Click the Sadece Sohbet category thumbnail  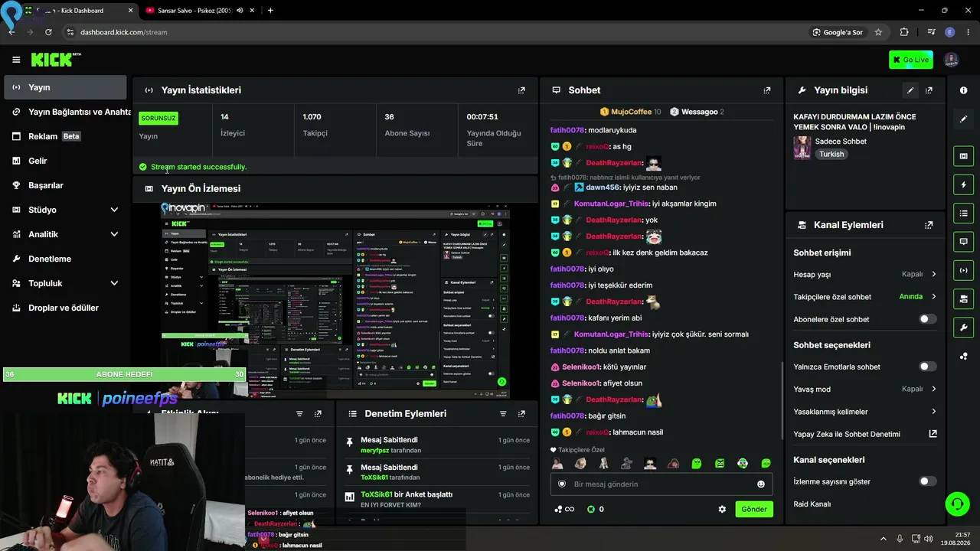click(802, 147)
